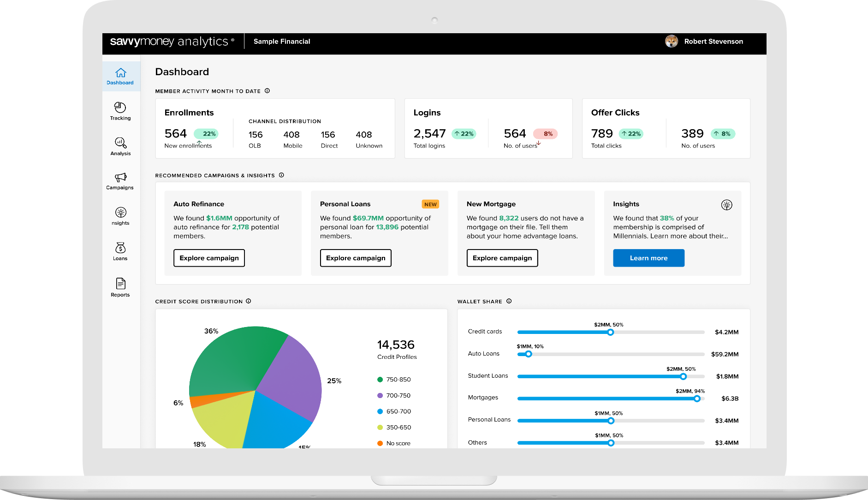Toggle the 750-850 legend item
The height and width of the screenshot is (500, 868).
click(x=393, y=380)
